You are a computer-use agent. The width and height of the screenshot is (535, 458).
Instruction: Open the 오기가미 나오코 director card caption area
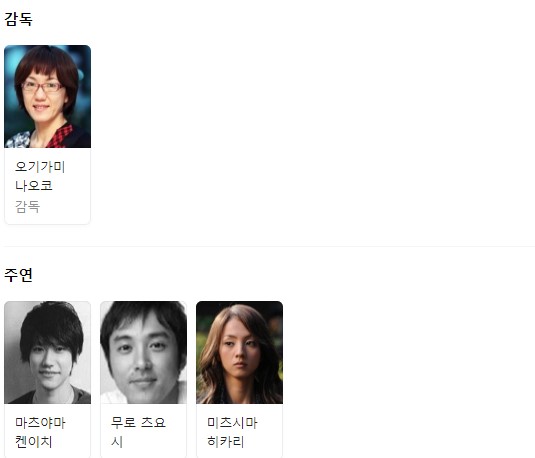[47, 186]
